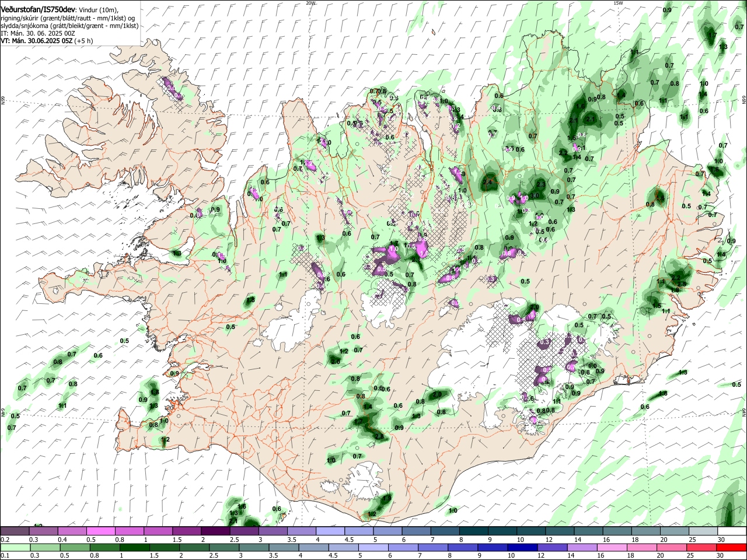Pick lower-row green swatch starting at 0.3

click(44, 547)
